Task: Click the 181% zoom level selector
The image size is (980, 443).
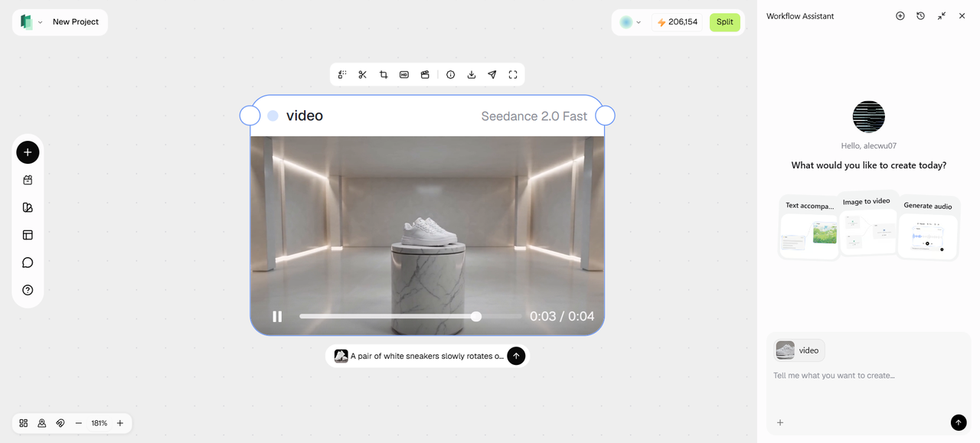Action: point(100,423)
